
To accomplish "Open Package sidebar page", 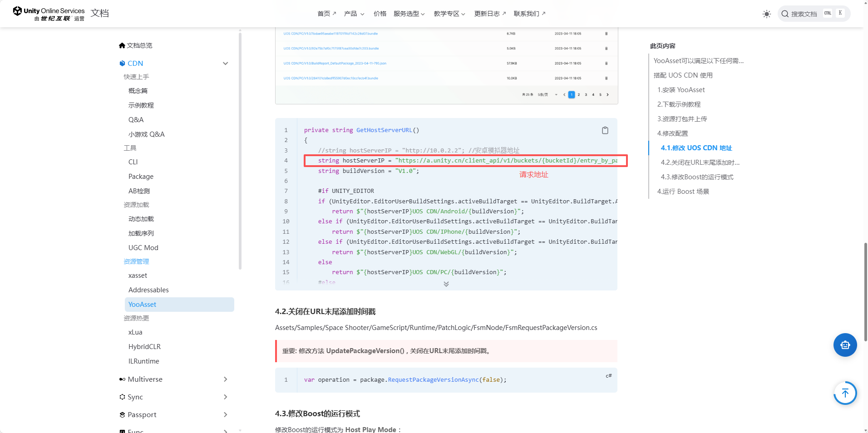I will [x=141, y=177].
